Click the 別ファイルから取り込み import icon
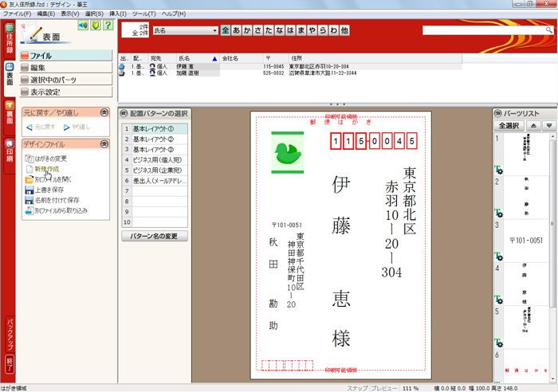This screenshot has width=558, height=392. 29,210
